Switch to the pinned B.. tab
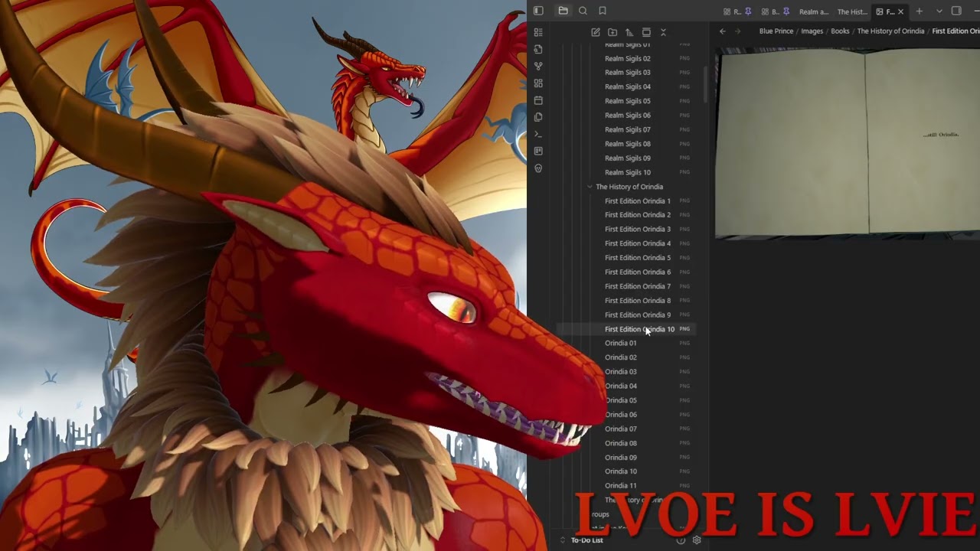980x551 pixels. point(775,11)
